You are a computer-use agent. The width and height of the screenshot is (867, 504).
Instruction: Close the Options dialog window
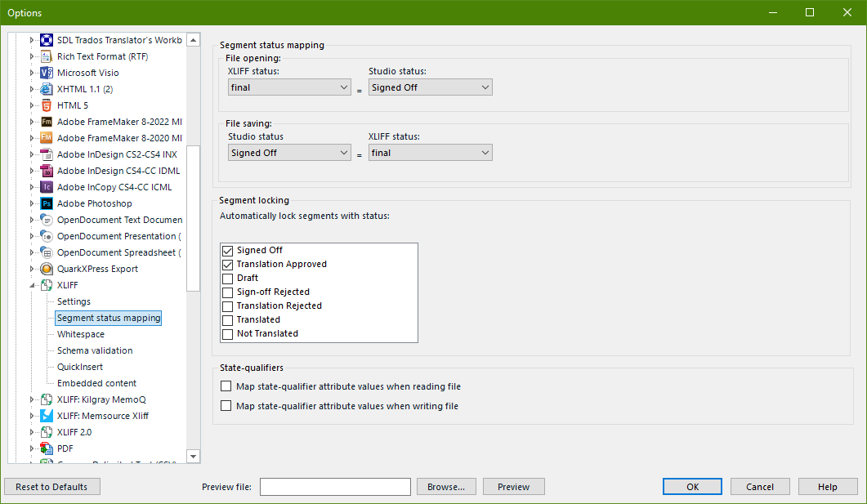[847, 12]
